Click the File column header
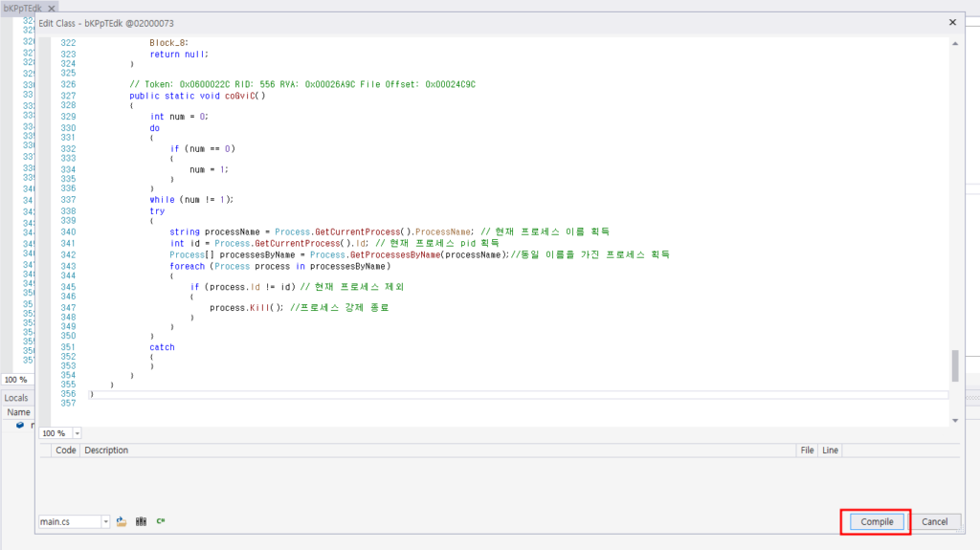The image size is (980, 550). 807,450
